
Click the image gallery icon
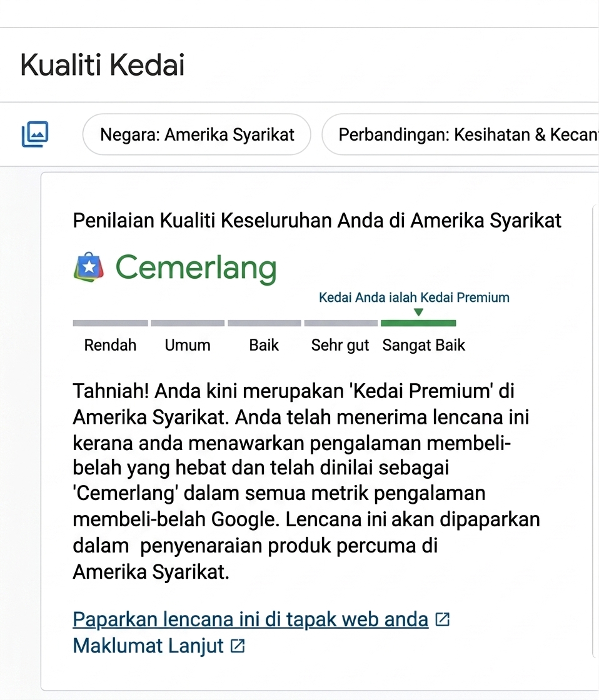pyautogui.click(x=35, y=134)
